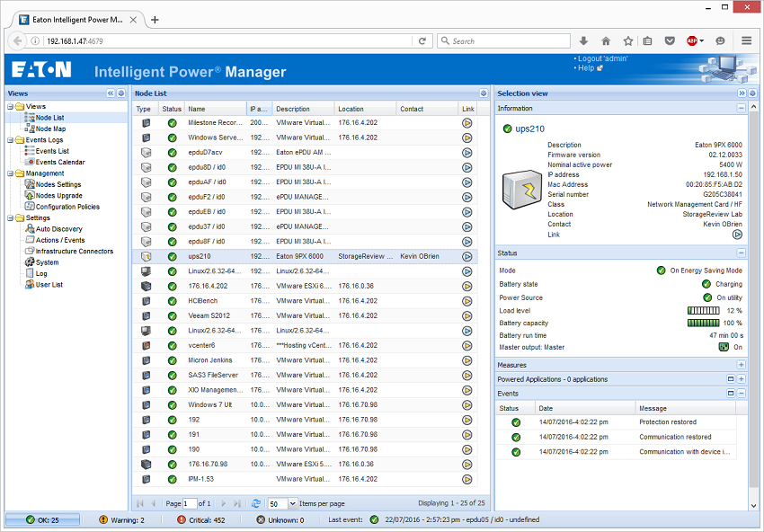Viewport: 764px width, 532px height.
Task: Collapse the Settings tree folder
Action: [10, 217]
